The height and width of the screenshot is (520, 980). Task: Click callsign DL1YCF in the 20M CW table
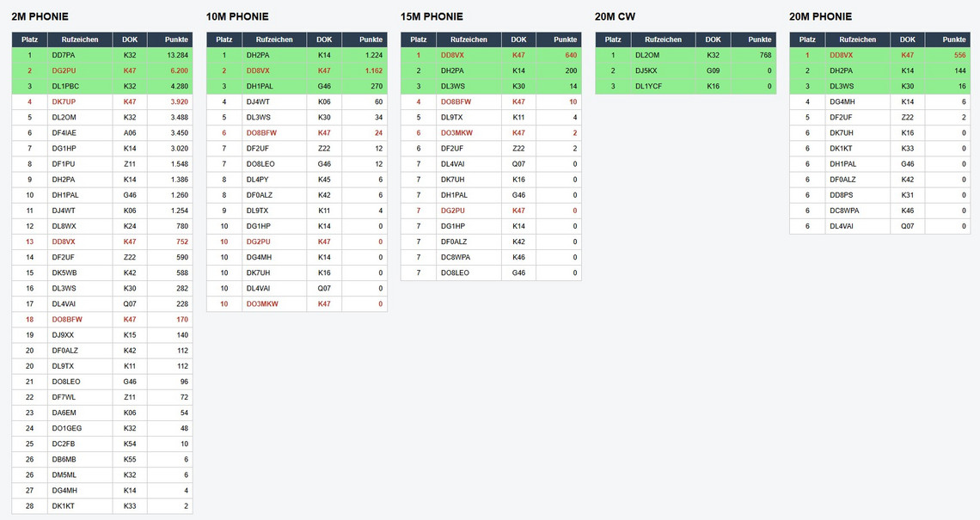point(648,86)
